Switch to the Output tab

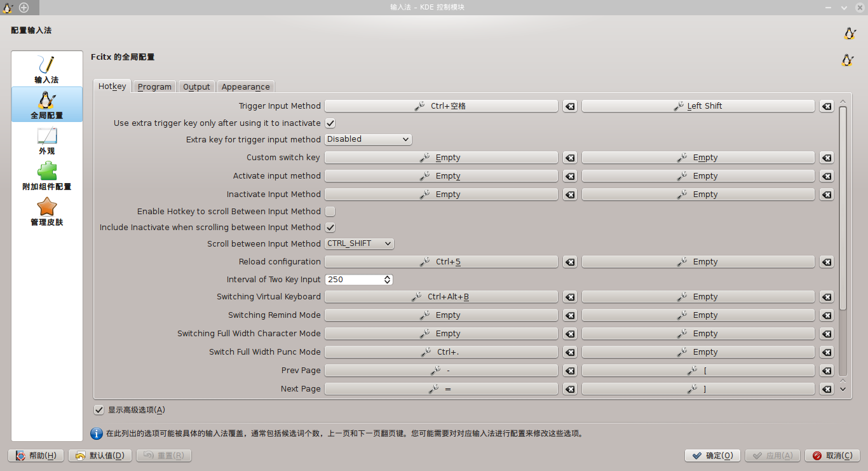click(x=196, y=86)
